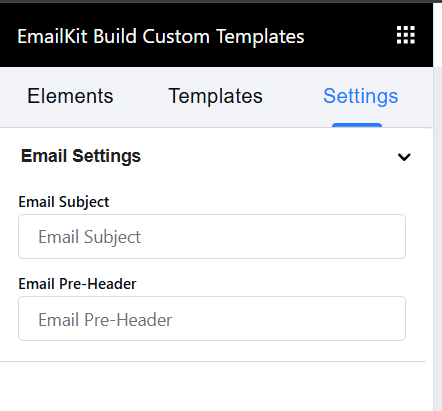Click the Email Pre-Header field label
The image size is (442, 411).
pos(77,284)
